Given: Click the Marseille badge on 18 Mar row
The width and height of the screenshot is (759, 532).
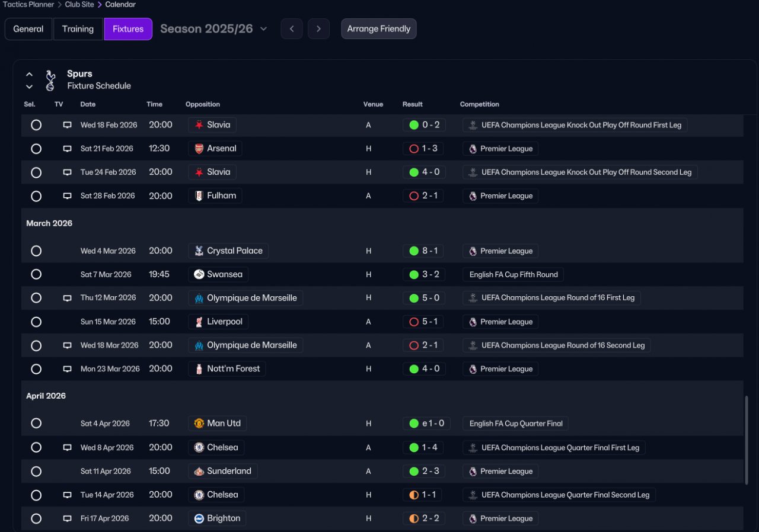Looking at the screenshot, I should click(x=199, y=345).
